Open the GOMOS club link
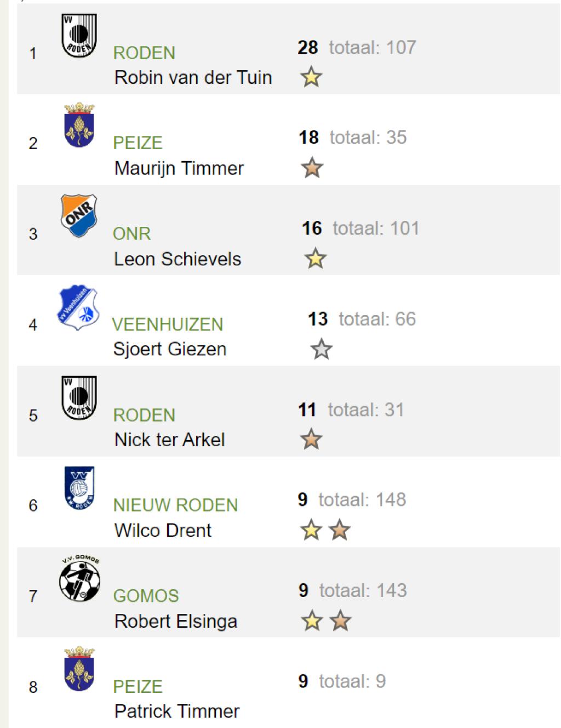 146,596
